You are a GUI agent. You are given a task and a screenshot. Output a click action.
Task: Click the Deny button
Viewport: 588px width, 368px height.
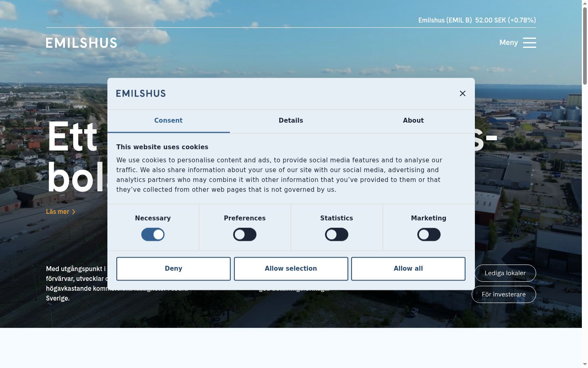click(174, 269)
